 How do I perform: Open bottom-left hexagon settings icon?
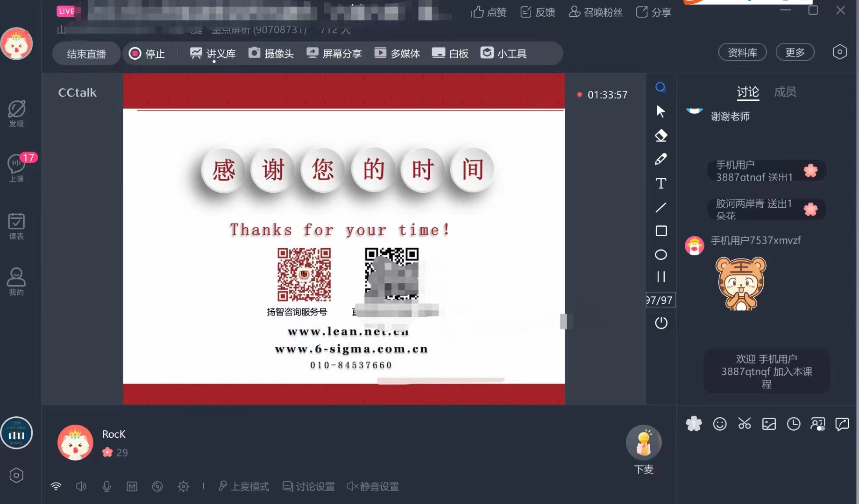tap(16, 476)
